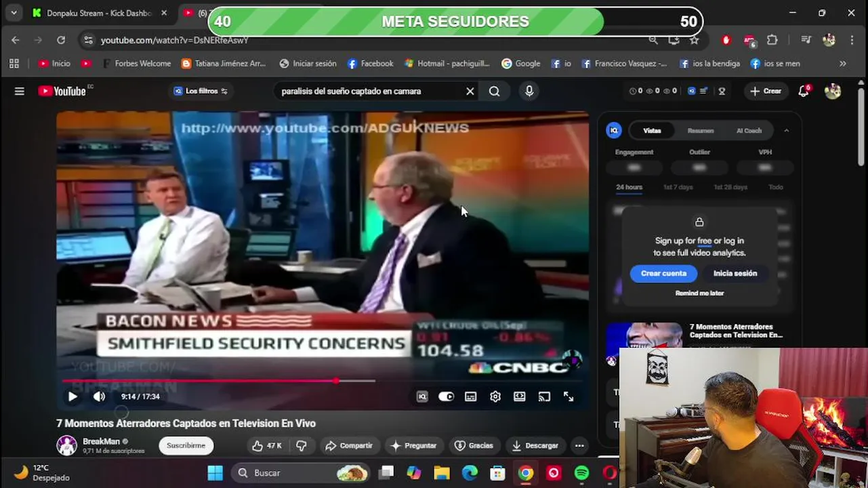Like the video with 47 K likes
This screenshot has height=488, width=868.
coord(266,445)
